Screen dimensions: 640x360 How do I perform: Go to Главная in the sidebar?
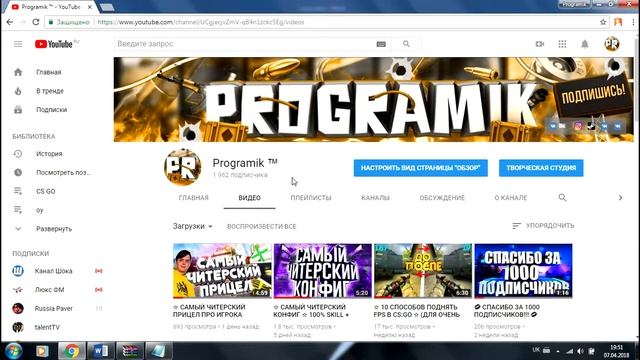pos(49,72)
